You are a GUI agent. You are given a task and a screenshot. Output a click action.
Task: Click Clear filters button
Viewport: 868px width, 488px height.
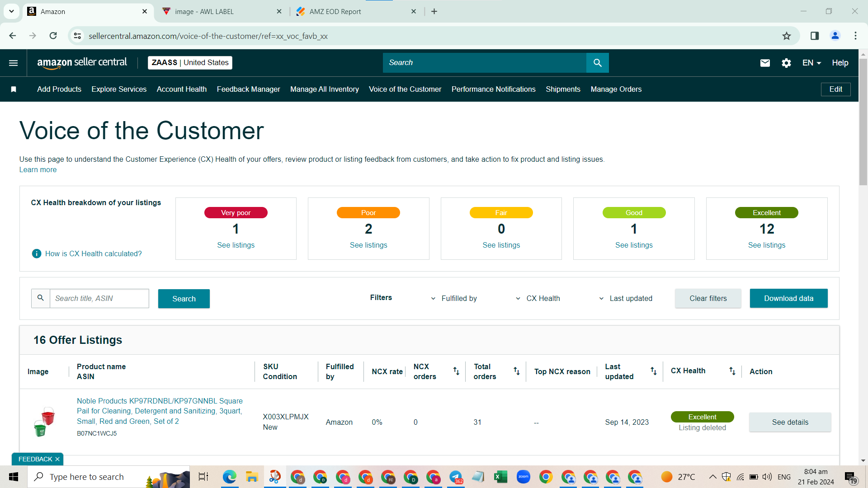(x=708, y=298)
